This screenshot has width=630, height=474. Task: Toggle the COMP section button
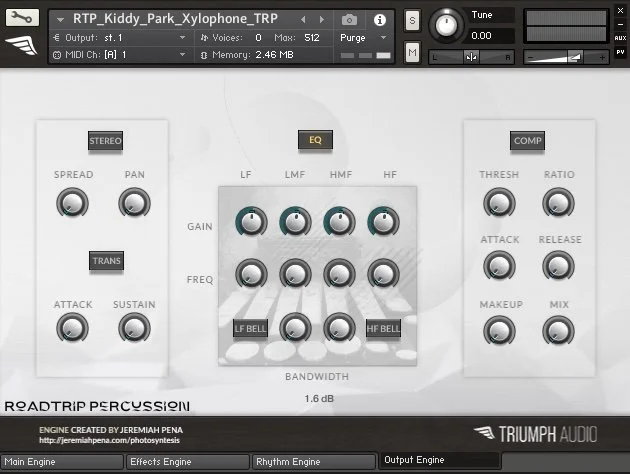point(527,141)
